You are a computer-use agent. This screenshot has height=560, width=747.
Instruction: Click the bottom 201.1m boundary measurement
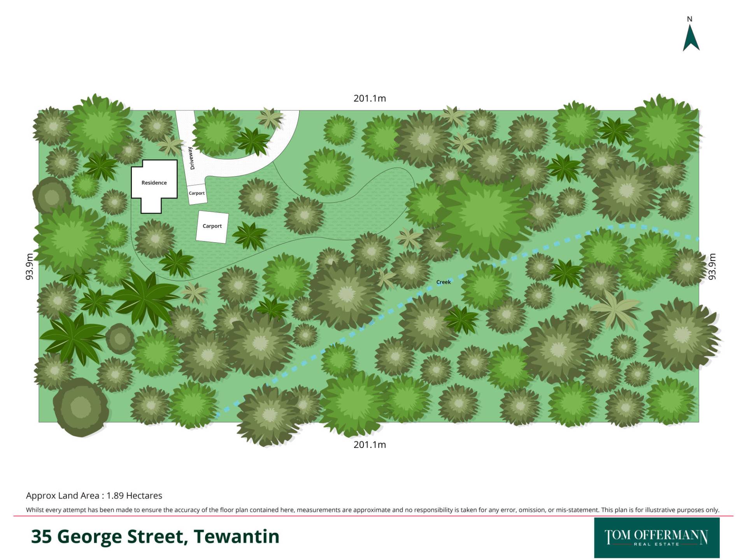click(370, 444)
